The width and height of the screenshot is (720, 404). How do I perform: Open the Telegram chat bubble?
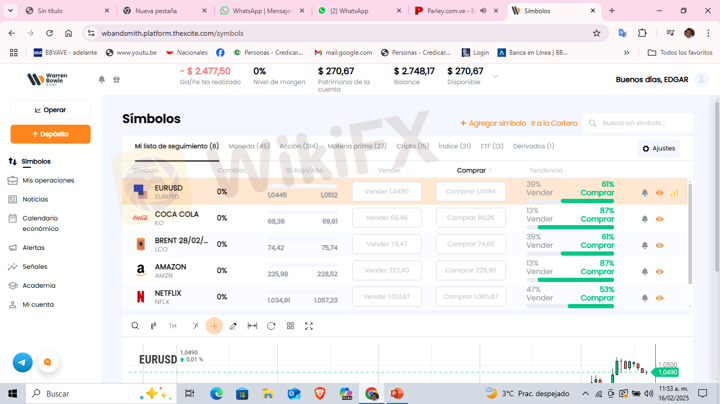tap(22, 362)
